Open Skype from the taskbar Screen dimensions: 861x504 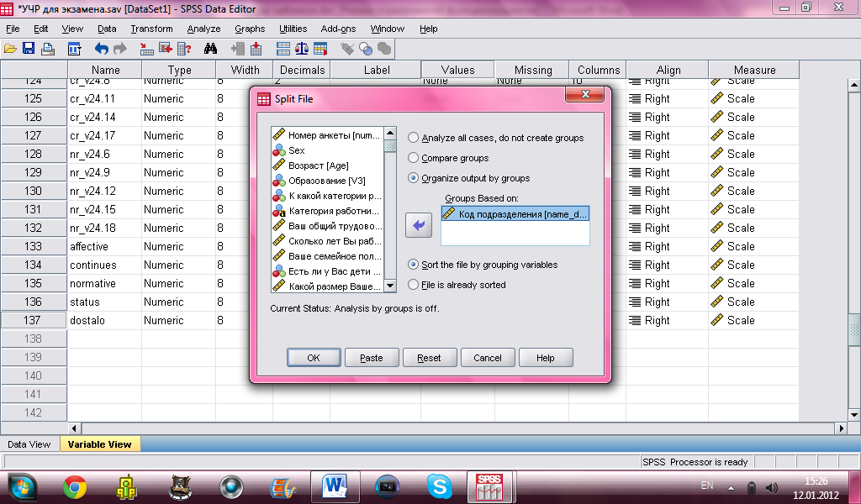[439, 487]
